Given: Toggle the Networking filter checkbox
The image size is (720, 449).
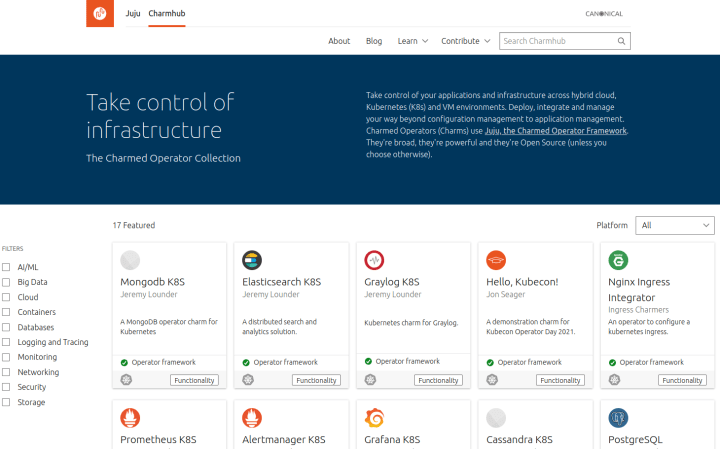Looking at the screenshot, I should pos(6,372).
